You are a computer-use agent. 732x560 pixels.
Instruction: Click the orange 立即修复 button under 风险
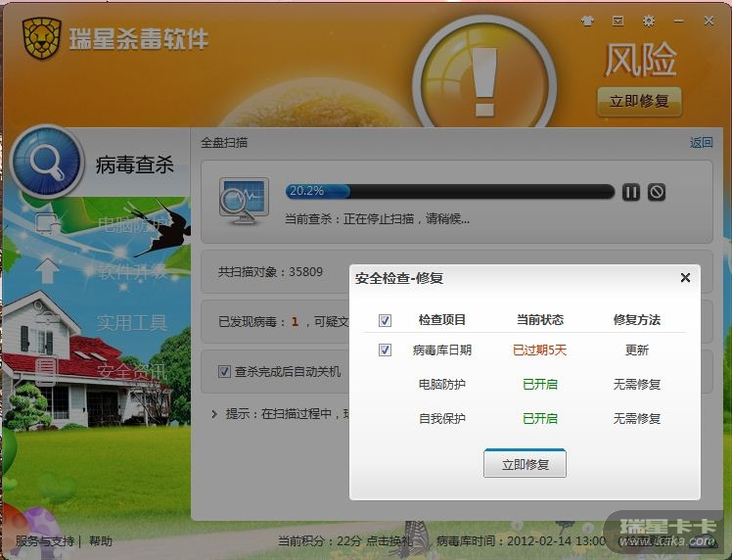639,101
